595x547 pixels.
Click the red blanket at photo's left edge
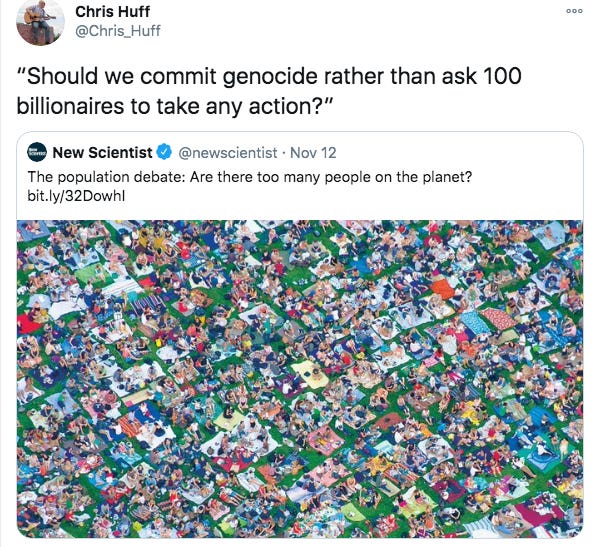tap(27, 322)
